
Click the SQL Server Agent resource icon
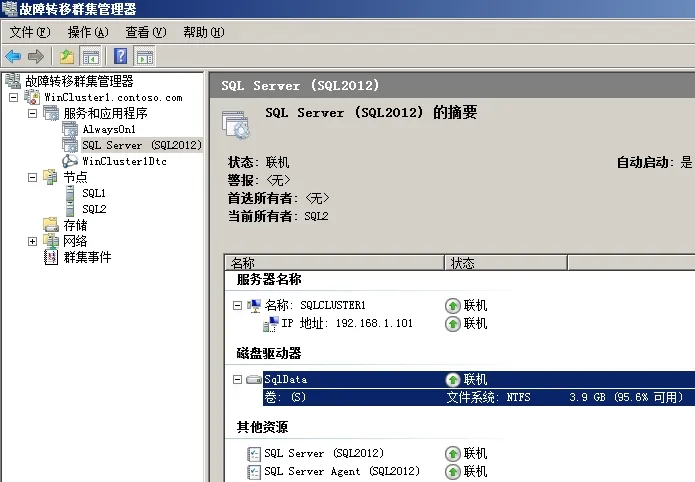254,471
